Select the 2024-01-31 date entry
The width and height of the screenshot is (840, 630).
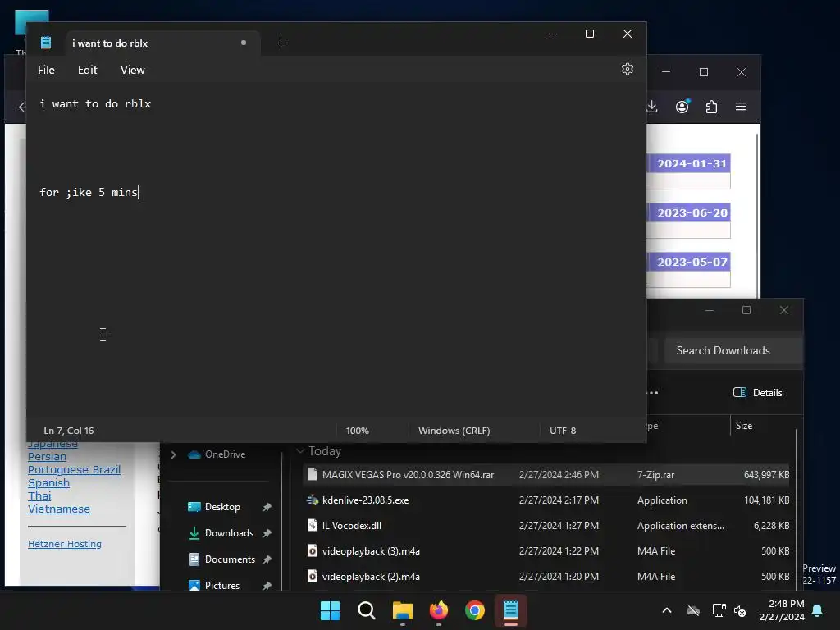(692, 163)
